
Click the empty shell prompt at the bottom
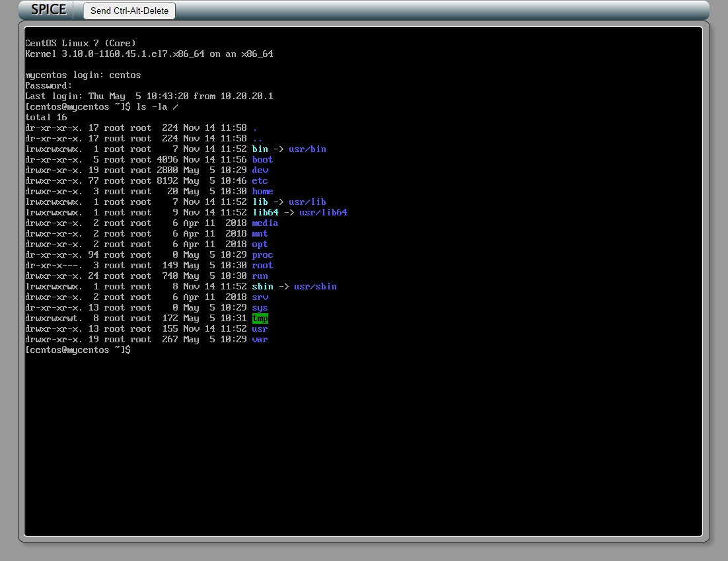pos(78,350)
